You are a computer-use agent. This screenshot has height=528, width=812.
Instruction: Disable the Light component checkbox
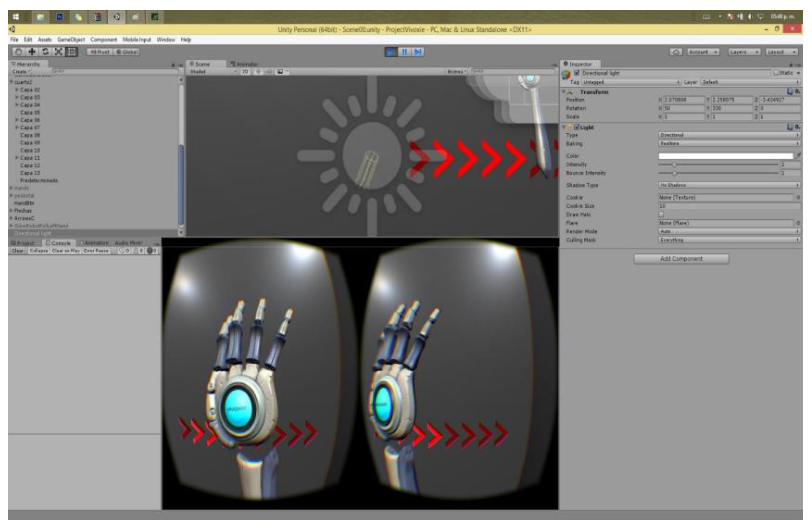click(577, 127)
